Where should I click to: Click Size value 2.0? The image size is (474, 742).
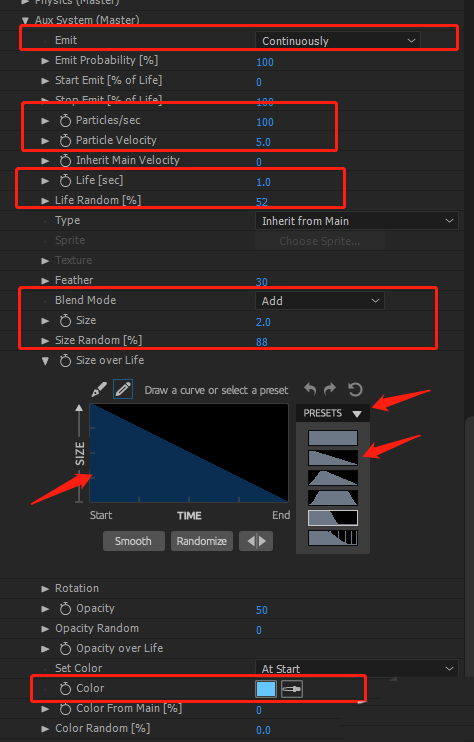point(263,322)
